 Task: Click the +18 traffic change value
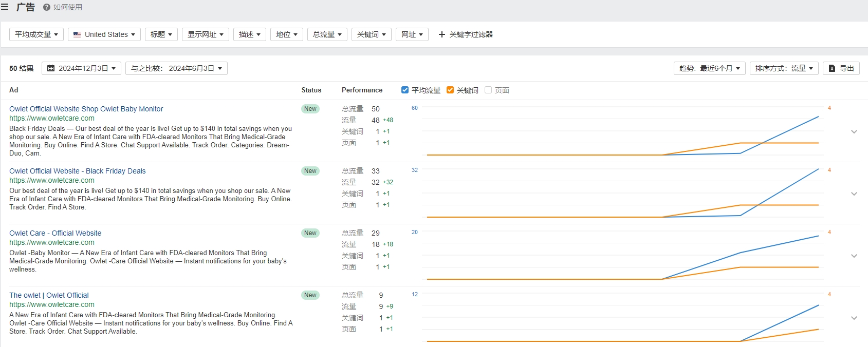point(388,244)
